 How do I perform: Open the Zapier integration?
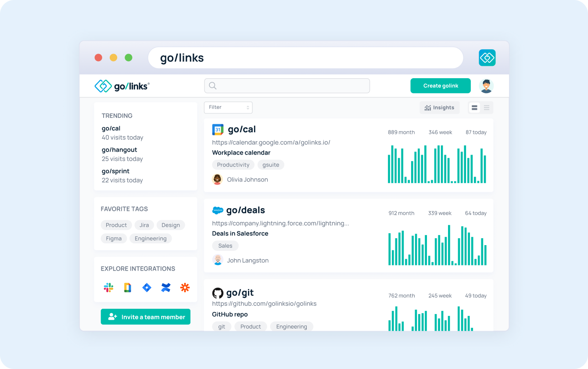185,288
